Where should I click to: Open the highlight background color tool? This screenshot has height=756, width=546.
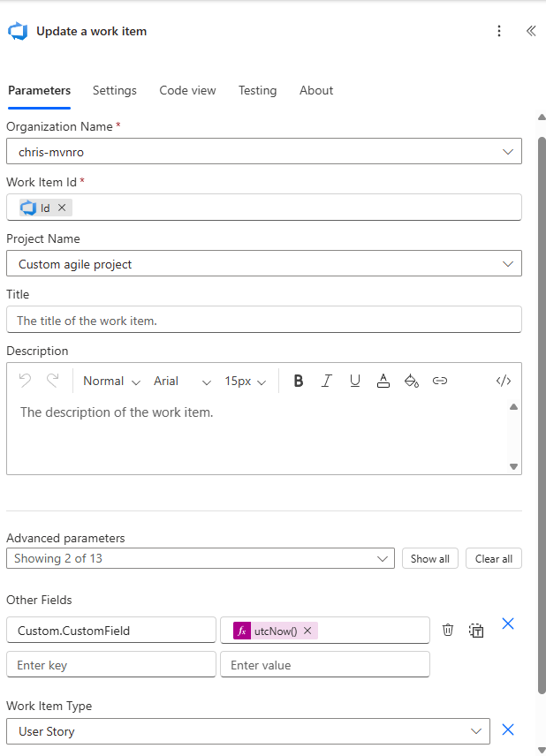pyautogui.click(x=411, y=381)
